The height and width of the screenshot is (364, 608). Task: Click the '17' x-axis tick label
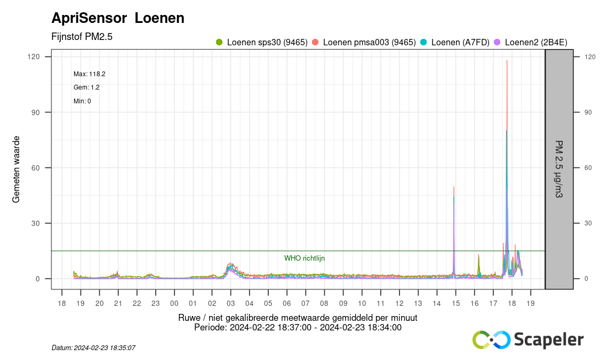point(493,304)
